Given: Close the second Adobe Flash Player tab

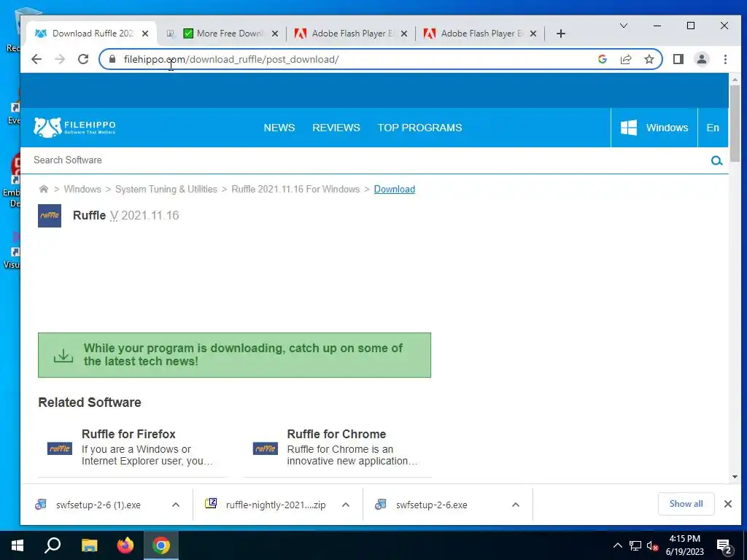Looking at the screenshot, I should [x=533, y=34].
